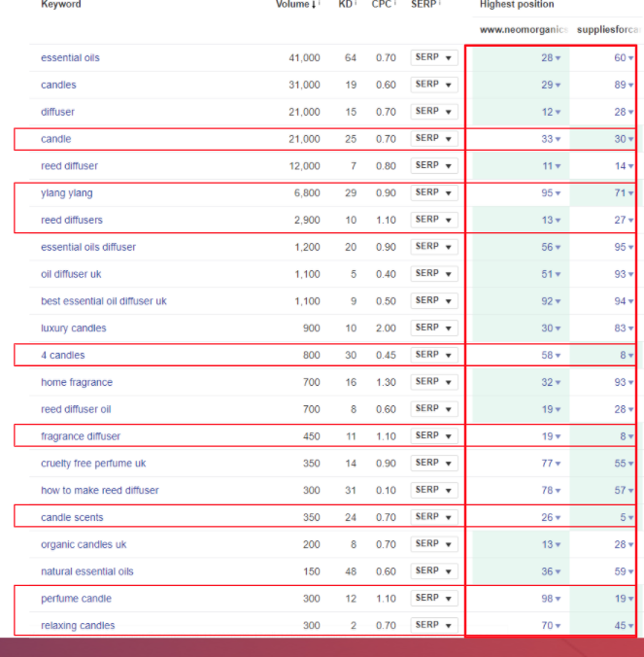Open position 5 for 'candle scents'

627,517
